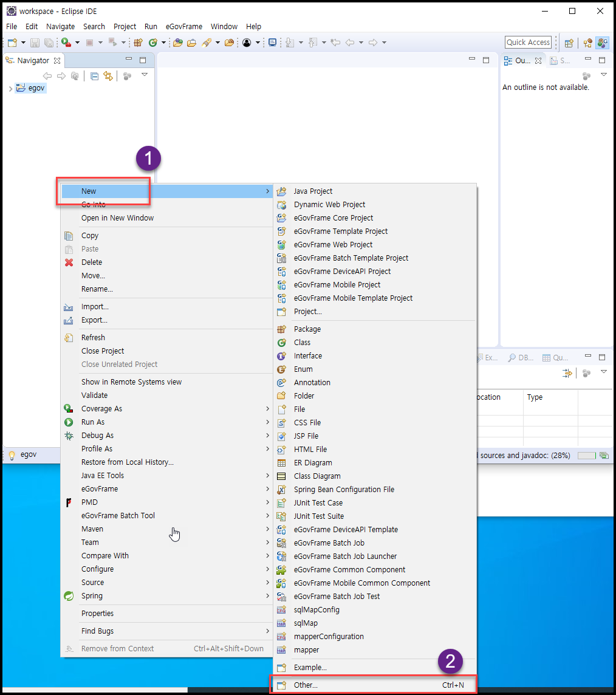Click the Back arrow in main toolbar
616x695 pixels.
coord(350,43)
